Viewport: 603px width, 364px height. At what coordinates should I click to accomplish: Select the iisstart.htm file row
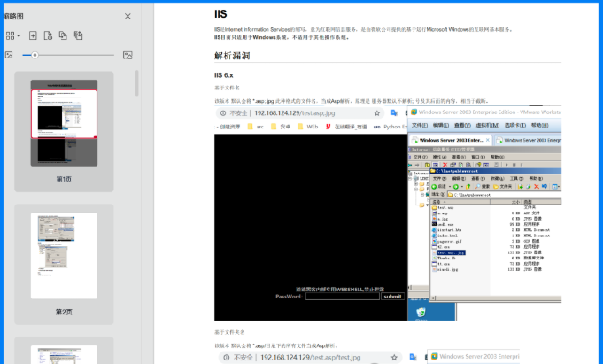pyautogui.click(x=447, y=230)
